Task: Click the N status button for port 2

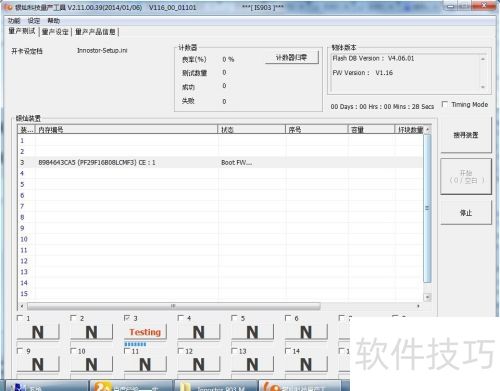Action: pos(92,332)
